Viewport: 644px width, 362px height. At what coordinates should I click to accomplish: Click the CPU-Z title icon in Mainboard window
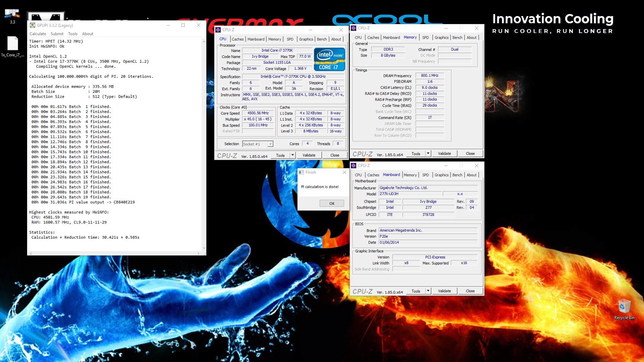click(x=354, y=166)
